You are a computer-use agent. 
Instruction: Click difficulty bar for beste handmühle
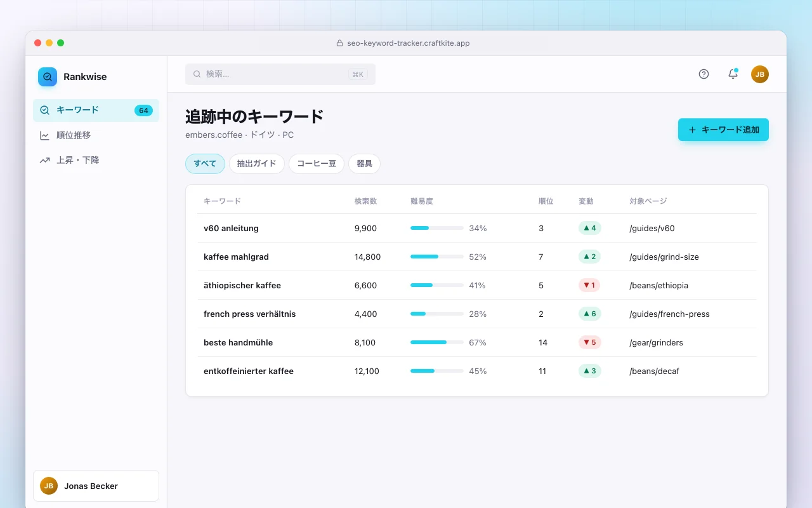click(x=436, y=342)
